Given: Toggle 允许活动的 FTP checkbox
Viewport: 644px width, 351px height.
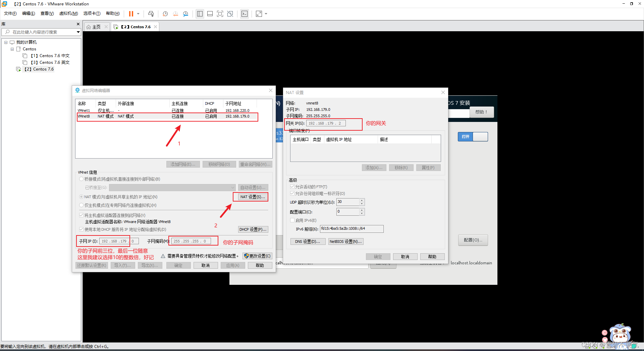Looking at the screenshot, I should click(292, 187).
